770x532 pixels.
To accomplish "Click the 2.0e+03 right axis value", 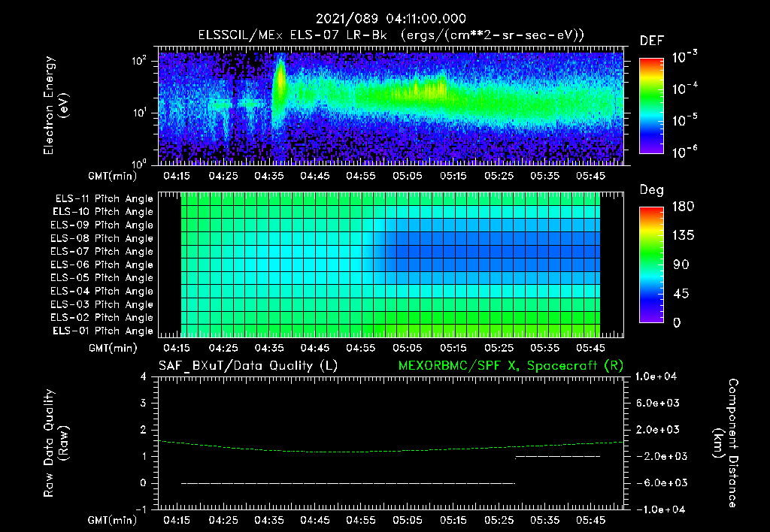I will [658, 430].
